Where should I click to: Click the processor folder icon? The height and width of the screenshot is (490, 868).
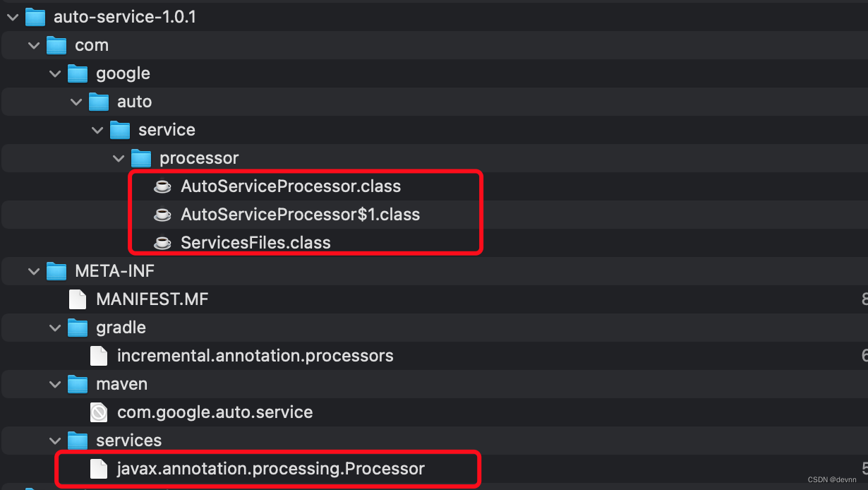coord(141,158)
